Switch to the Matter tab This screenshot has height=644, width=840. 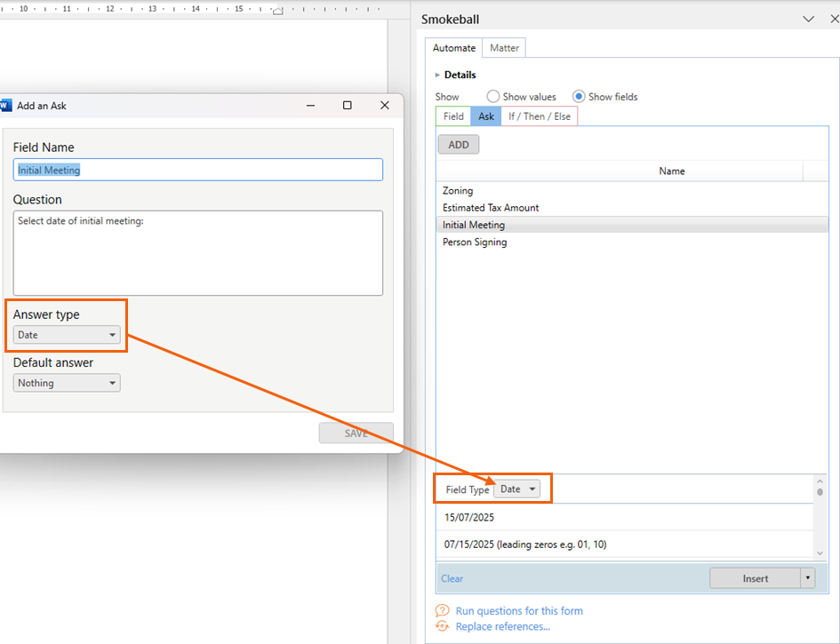tap(504, 48)
